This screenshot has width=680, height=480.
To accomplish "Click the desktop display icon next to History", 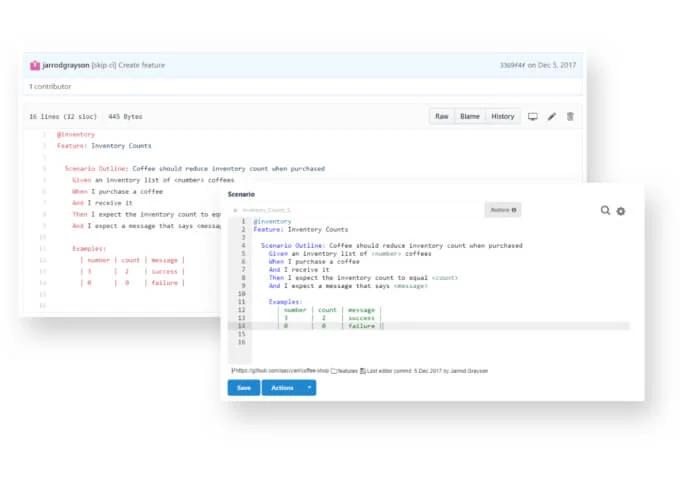I will (x=533, y=116).
